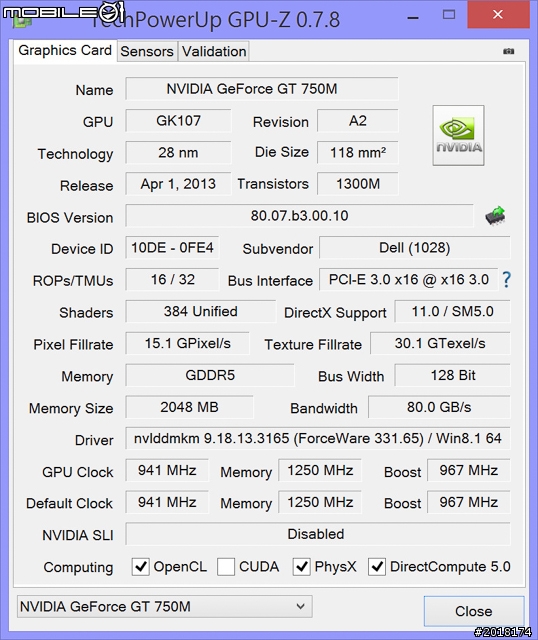Click the Driver field nvlddmkm 9.18.13.3165
The width and height of the screenshot is (538, 640).
coord(318,438)
